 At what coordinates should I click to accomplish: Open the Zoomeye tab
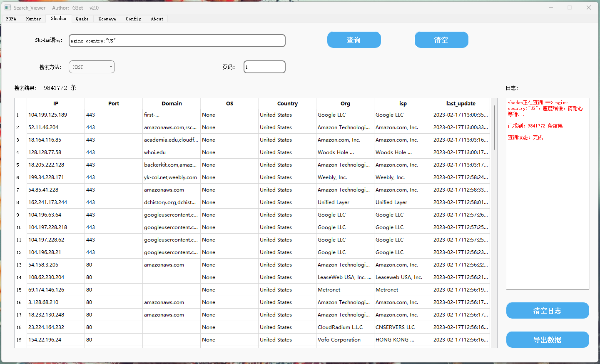tap(107, 19)
